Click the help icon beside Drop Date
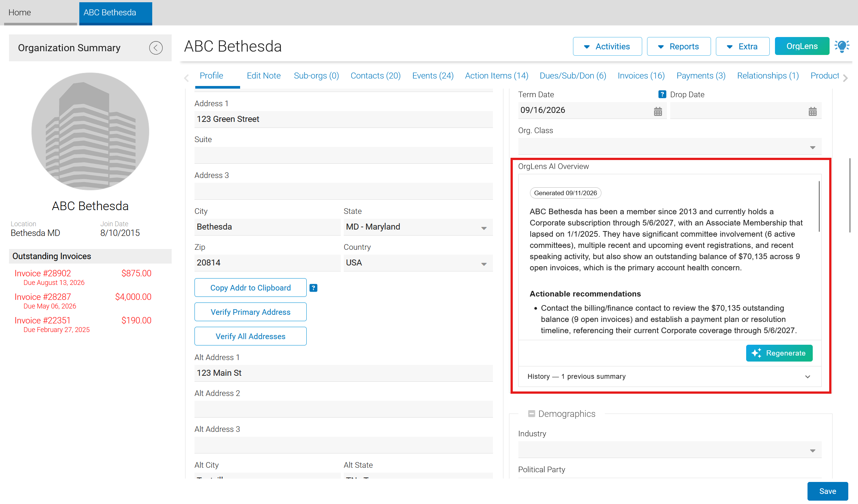Viewport: 858px width, 504px height. click(662, 94)
